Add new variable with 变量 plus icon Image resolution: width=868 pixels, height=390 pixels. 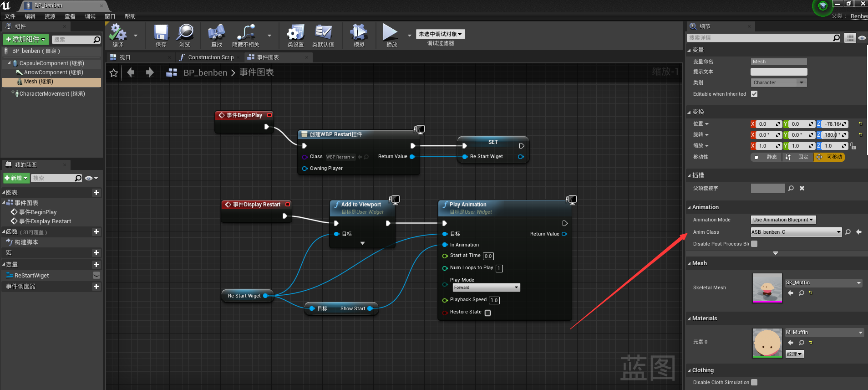[x=96, y=265]
